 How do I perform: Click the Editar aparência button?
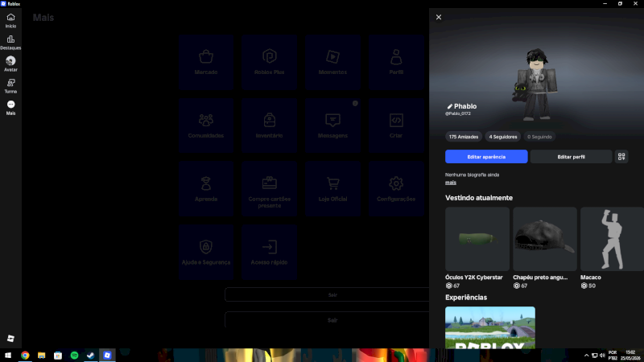click(486, 157)
